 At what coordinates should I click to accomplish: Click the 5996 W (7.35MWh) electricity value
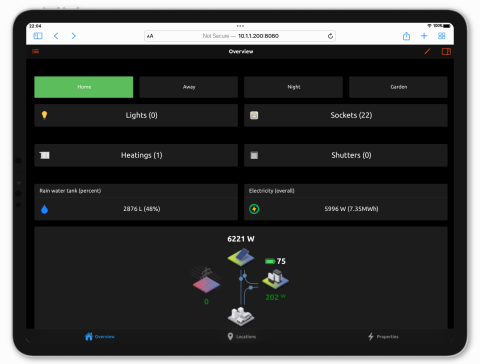[351, 209]
